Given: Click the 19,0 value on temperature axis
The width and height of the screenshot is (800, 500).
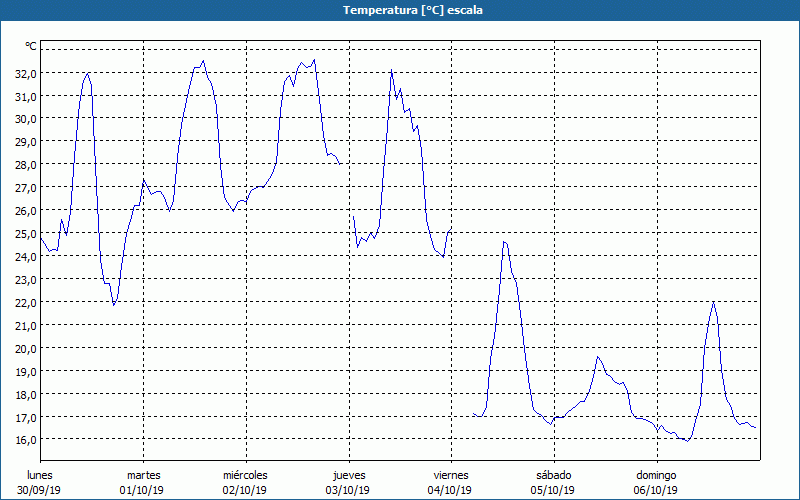Looking at the screenshot, I should (26, 371).
